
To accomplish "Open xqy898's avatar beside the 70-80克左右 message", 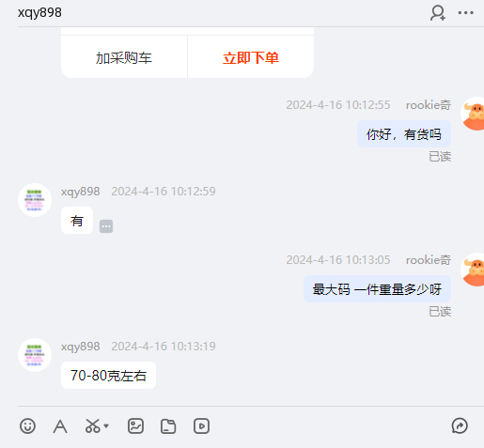I will coord(35,355).
